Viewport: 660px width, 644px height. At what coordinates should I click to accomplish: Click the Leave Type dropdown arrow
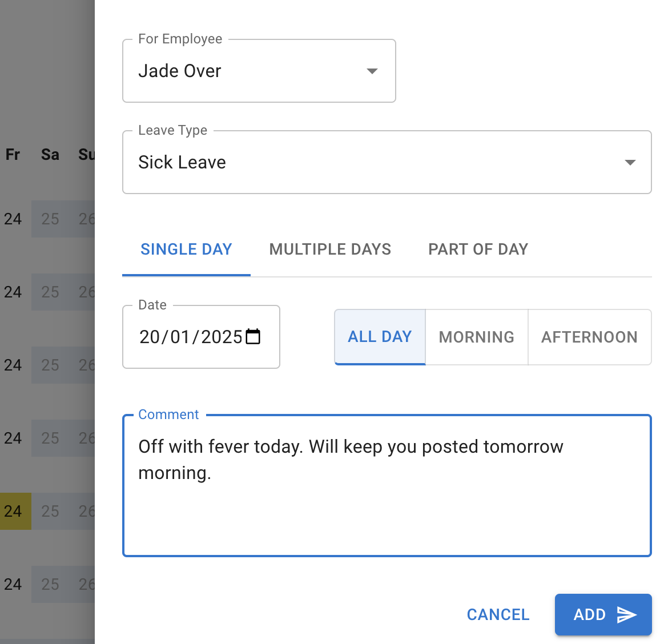point(630,162)
